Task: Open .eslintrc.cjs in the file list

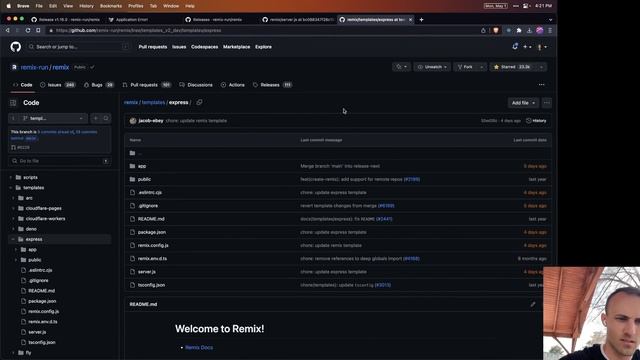Action: pyautogui.click(x=150, y=193)
